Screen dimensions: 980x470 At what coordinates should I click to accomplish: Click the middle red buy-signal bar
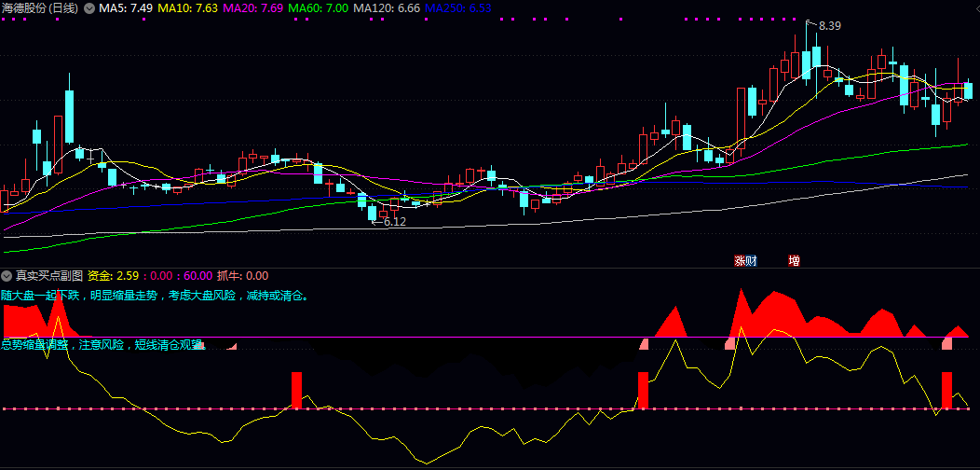click(643, 391)
